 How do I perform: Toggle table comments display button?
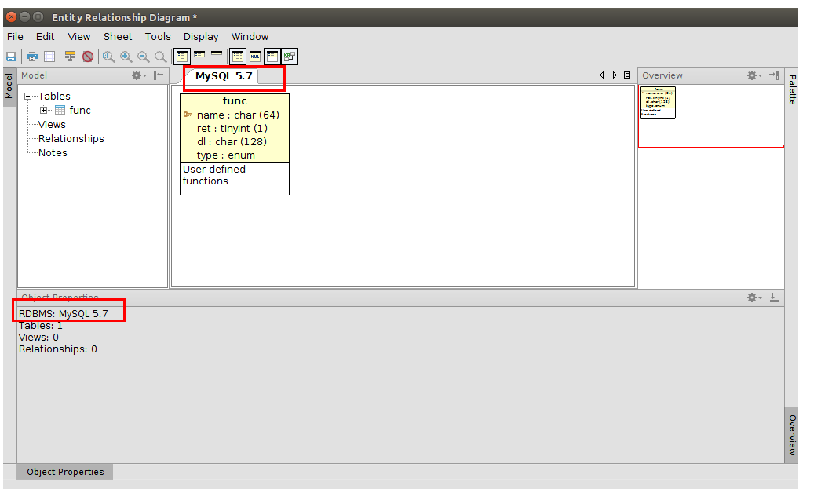pos(272,57)
